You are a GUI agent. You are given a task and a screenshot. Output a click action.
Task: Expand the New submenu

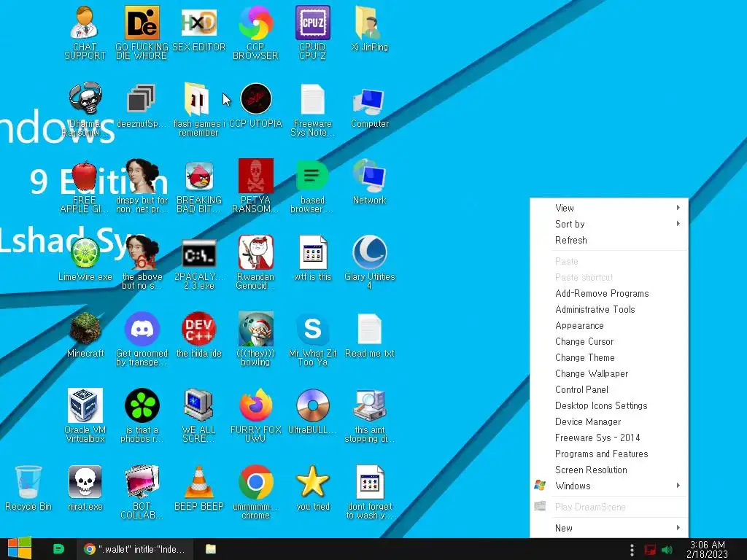[x=609, y=528]
